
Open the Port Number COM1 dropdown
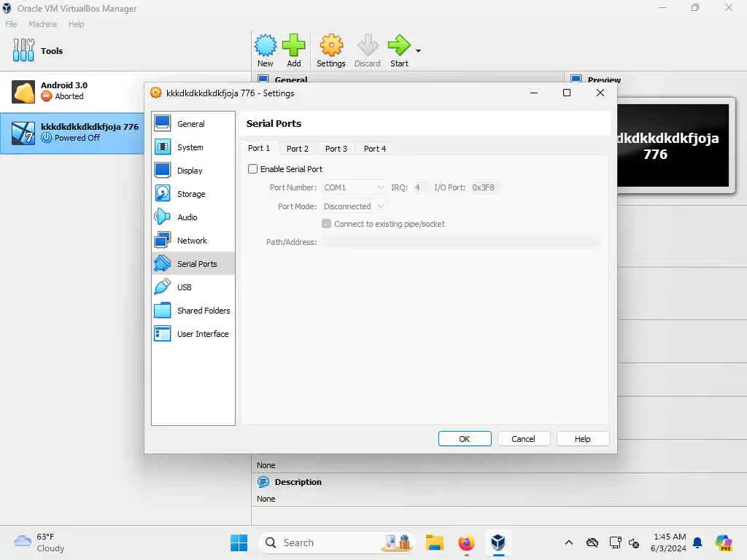coord(354,187)
